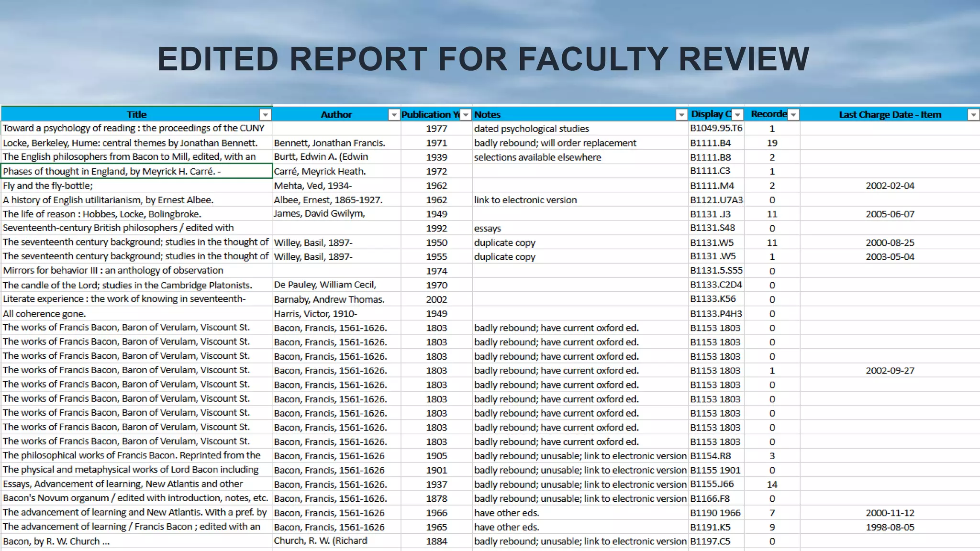Select publication year '2002'
980x551 pixels.
[436, 299]
